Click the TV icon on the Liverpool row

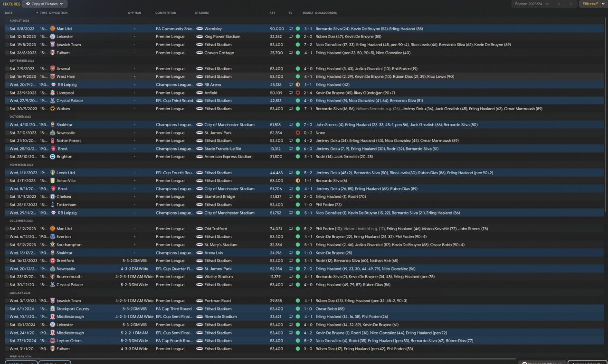[291, 93]
